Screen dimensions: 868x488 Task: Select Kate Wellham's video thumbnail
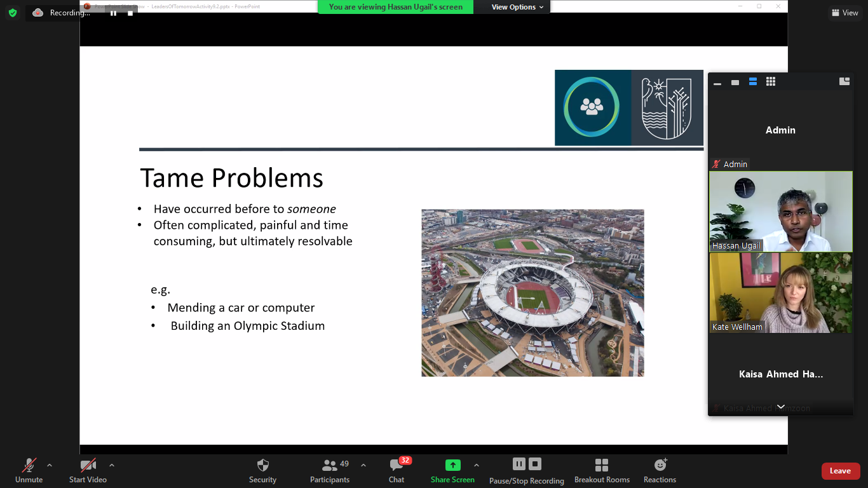[x=781, y=293]
